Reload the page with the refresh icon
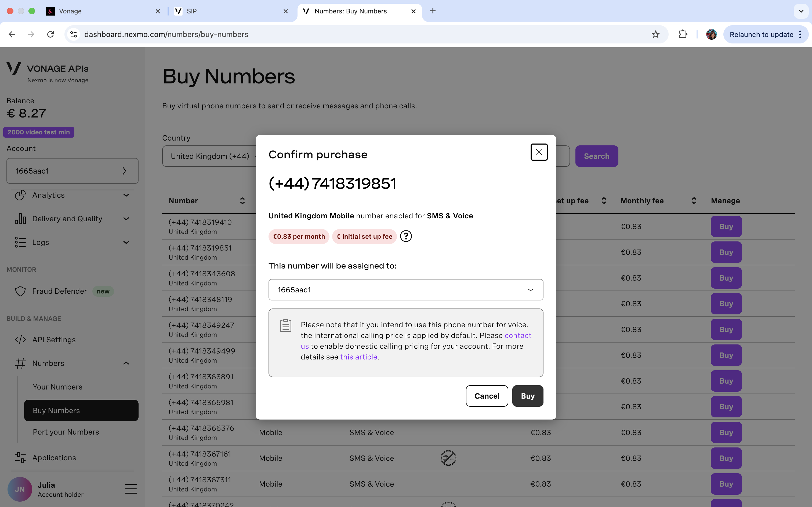 click(50, 34)
